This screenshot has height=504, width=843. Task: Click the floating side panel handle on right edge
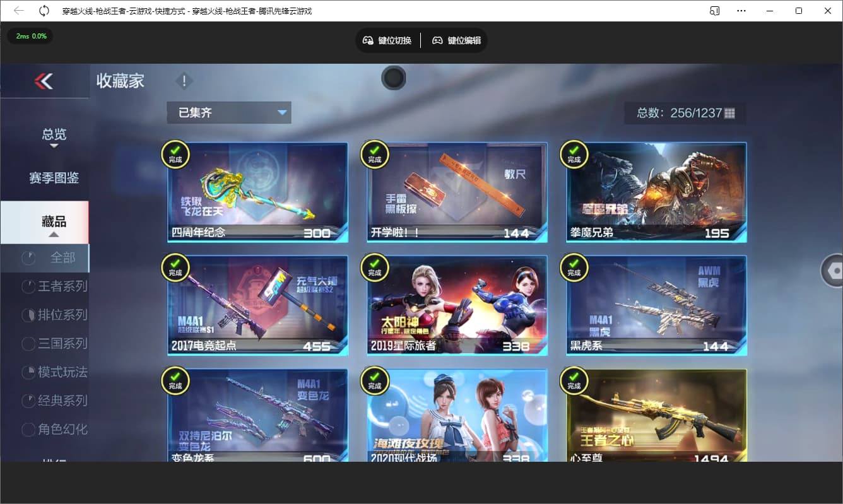point(834,270)
